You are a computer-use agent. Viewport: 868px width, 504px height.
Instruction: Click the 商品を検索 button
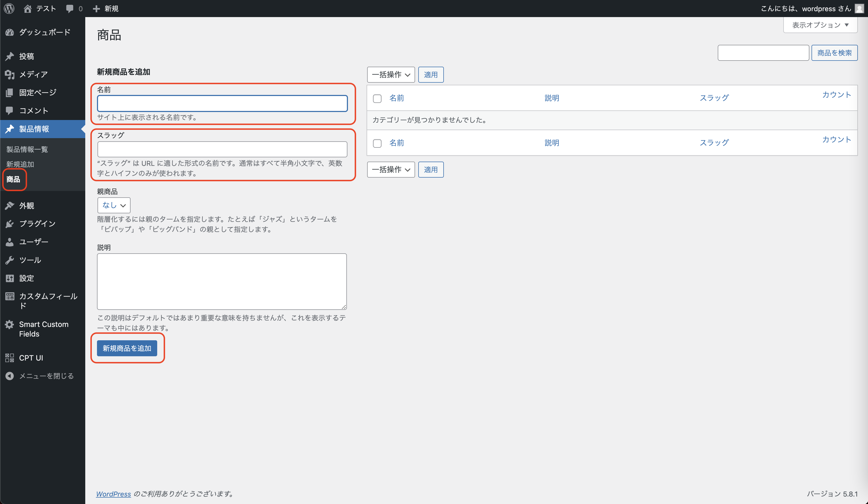(834, 53)
